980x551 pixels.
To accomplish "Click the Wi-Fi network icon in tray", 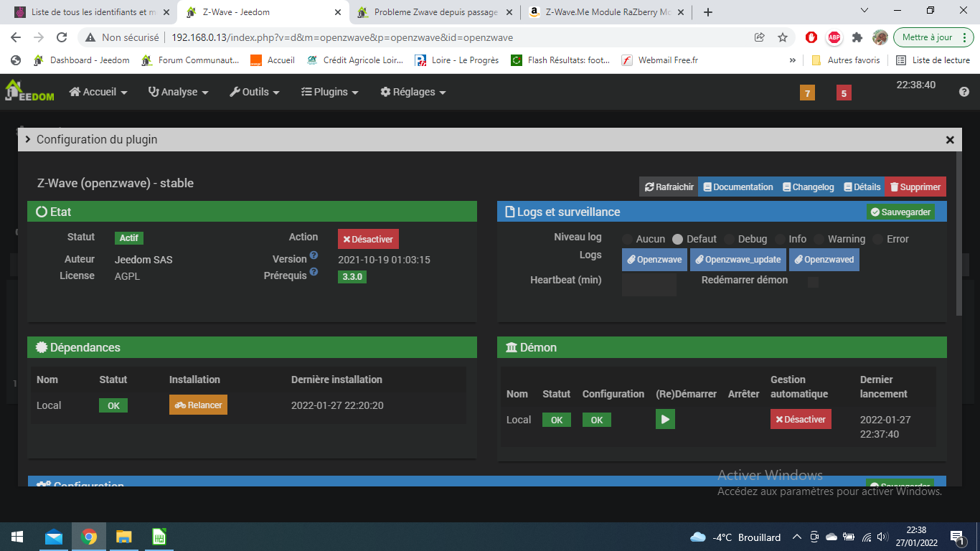I will click(x=866, y=537).
